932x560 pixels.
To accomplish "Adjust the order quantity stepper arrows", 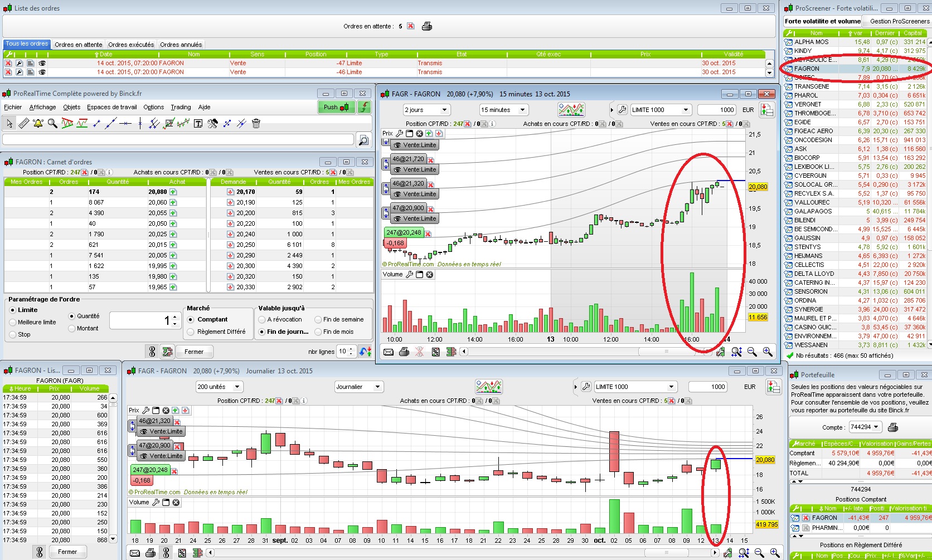I will 174,320.
